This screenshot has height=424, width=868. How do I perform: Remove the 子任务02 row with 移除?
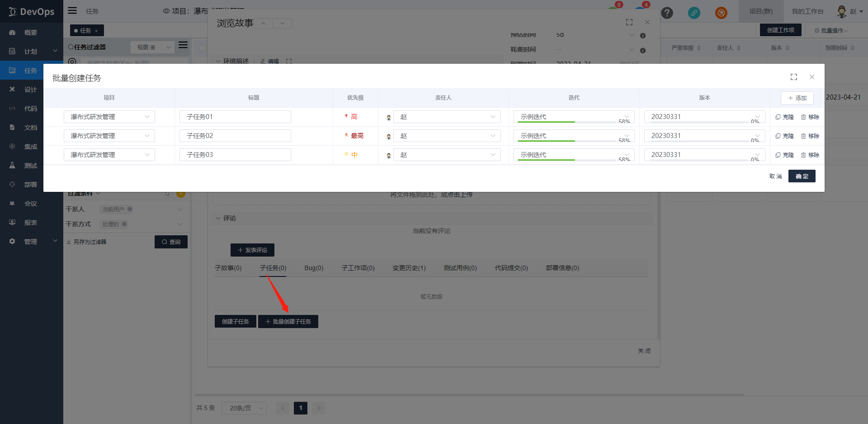(x=810, y=136)
